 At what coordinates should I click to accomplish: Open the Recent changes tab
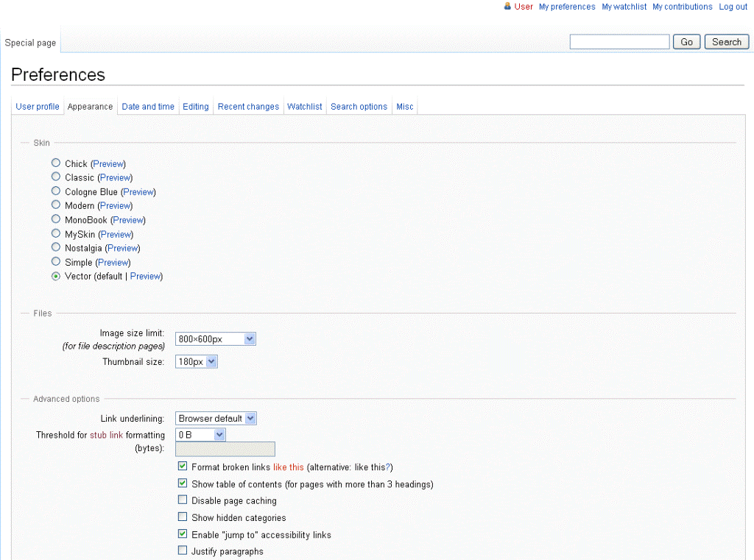248,106
